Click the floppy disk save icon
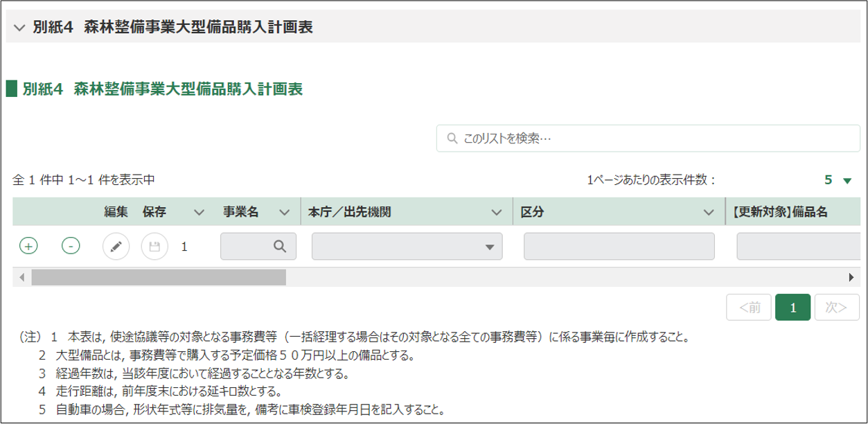Viewport: 868px width, 424px height. [x=154, y=246]
